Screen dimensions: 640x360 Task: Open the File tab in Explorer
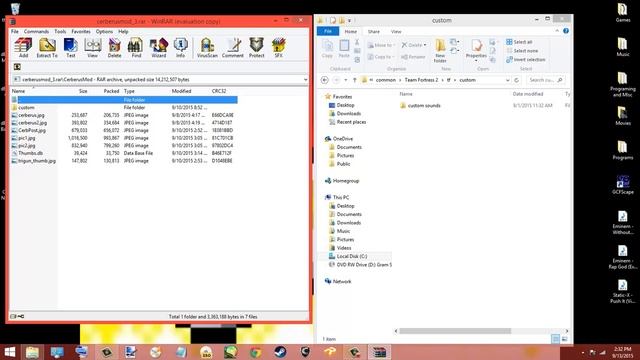coord(328,31)
